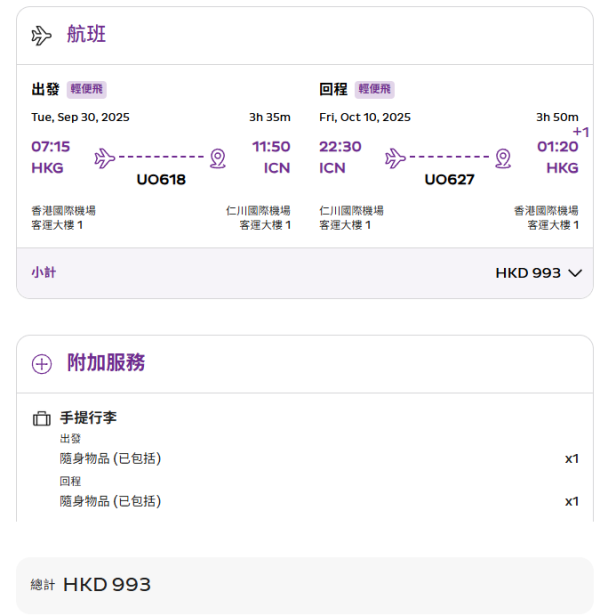Click the duration 3h 50m

point(557,117)
